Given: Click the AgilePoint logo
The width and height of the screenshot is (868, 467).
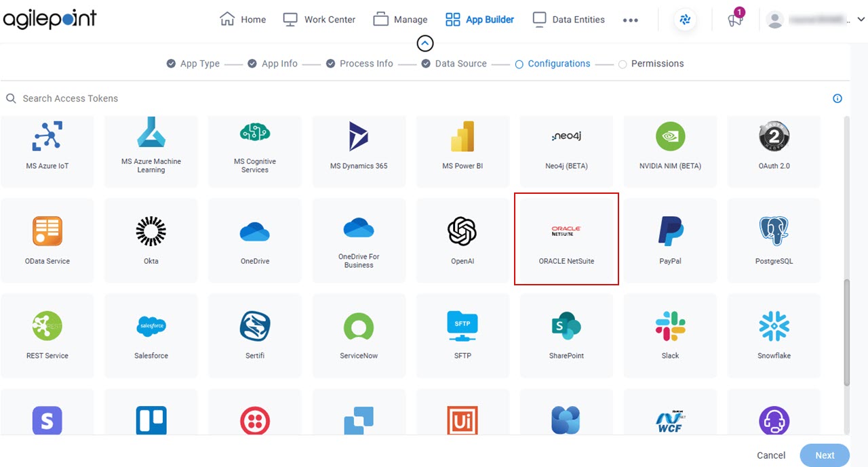Looking at the screenshot, I should click(50, 19).
